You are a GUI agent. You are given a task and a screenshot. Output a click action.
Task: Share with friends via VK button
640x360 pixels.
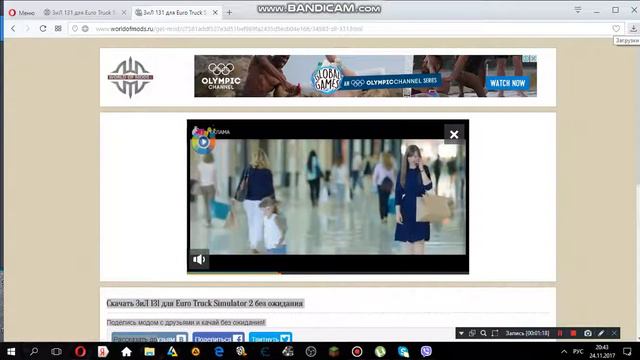coord(149,338)
